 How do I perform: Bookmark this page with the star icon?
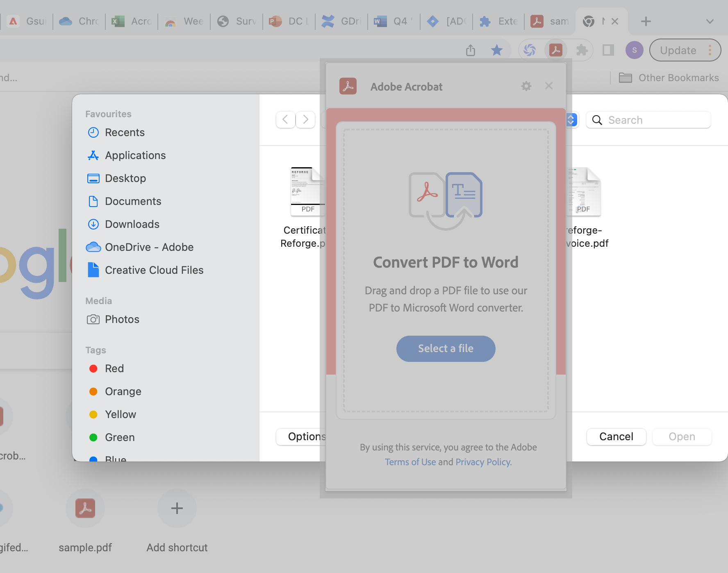[497, 50]
